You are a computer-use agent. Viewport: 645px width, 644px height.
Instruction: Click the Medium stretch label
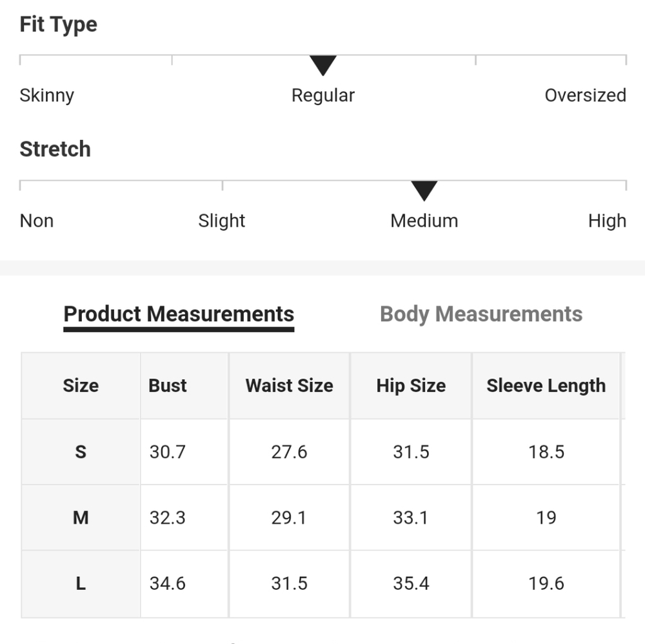click(424, 221)
